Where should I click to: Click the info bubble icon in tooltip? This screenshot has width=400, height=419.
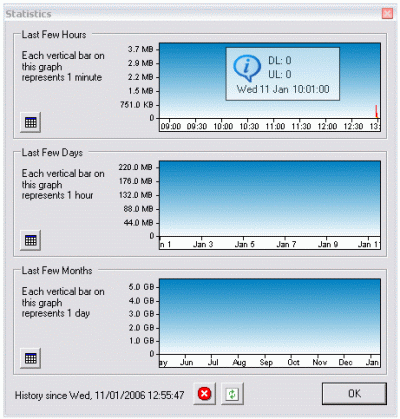(x=247, y=68)
